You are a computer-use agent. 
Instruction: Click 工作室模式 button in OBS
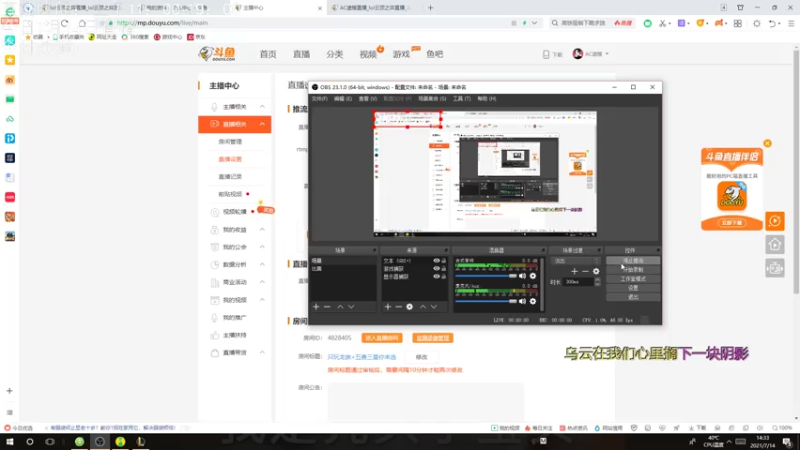tap(633, 279)
